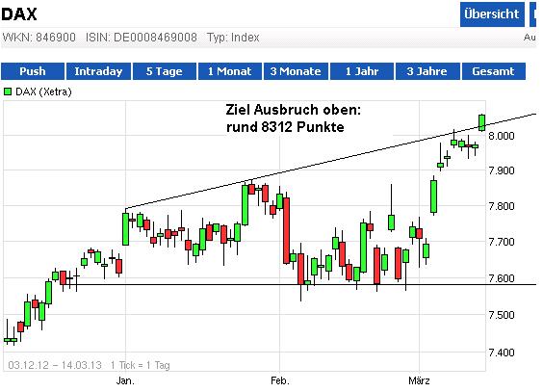
Task: Click the Typ: Index label
Action: (233, 37)
